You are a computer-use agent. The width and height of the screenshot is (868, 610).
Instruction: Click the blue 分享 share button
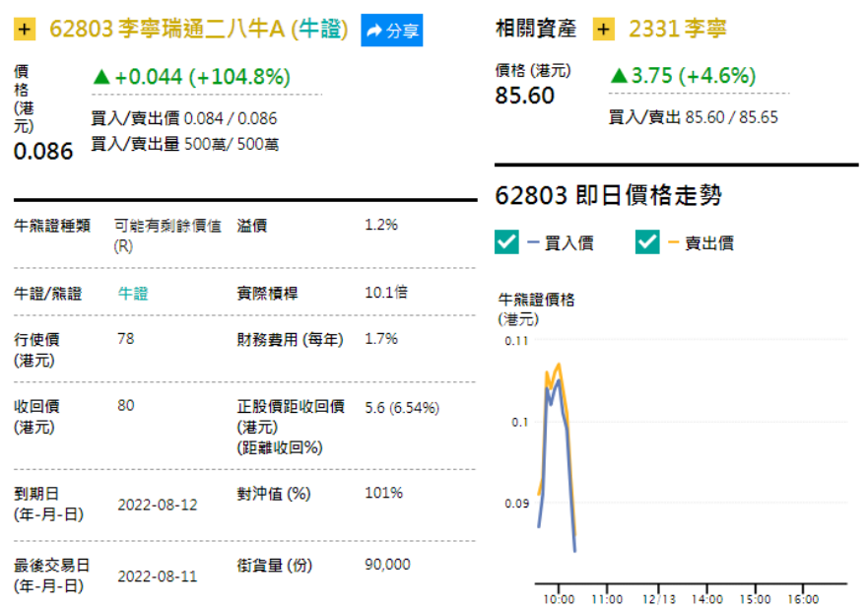(x=392, y=31)
